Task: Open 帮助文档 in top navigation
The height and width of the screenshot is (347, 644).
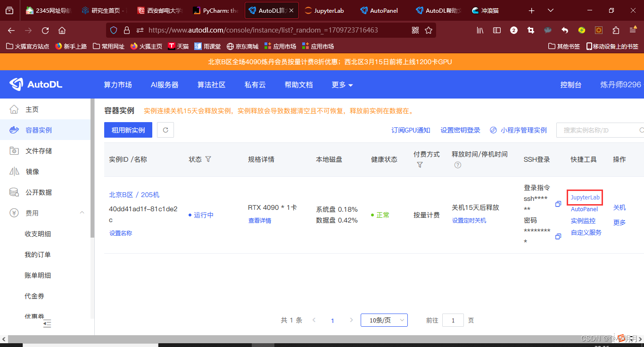Action: (298, 85)
